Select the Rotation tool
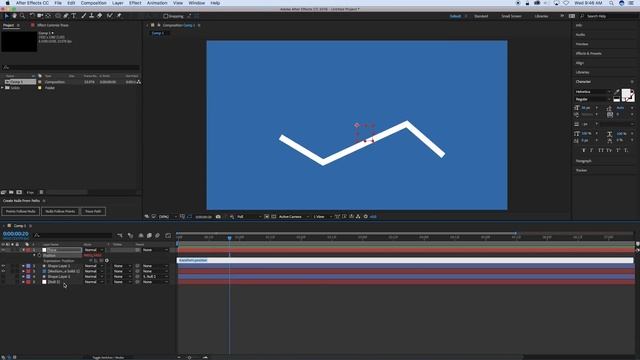The height and width of the screenshot is (360, 640). pos(32,16)
